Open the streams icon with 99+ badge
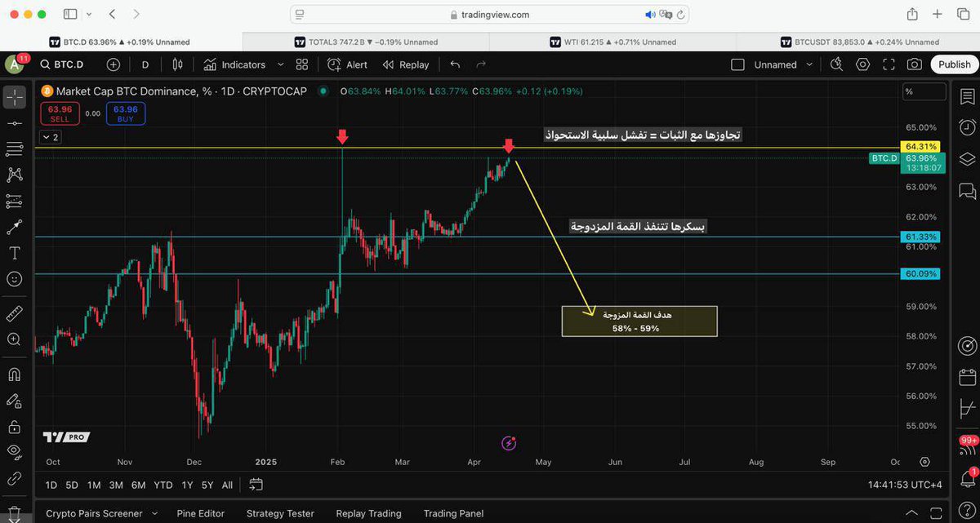 click(968, 445)
